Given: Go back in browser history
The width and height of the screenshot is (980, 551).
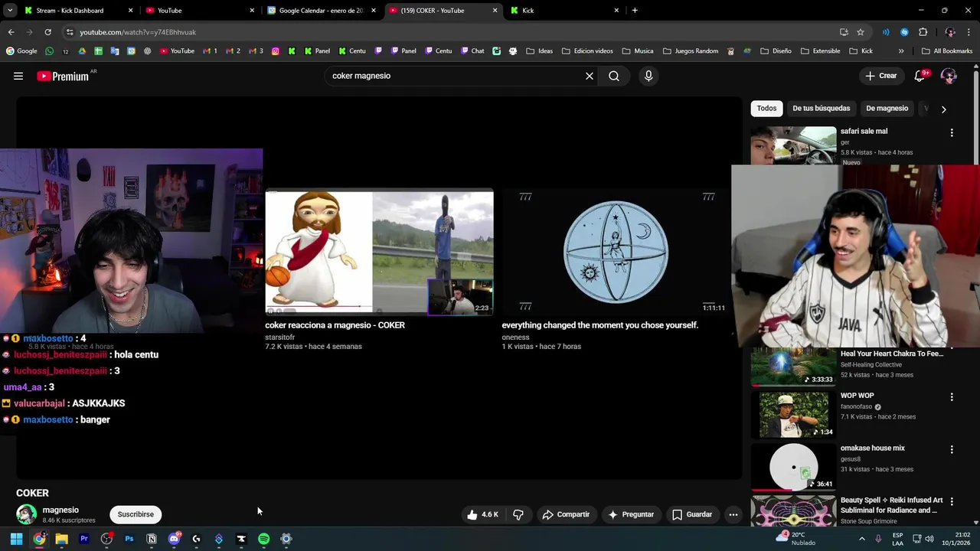Looking at the screenshot, I should tap(11, 32).
